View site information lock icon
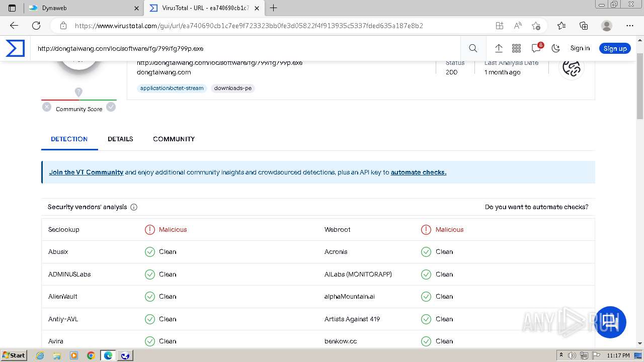This screenshot has height=362, width=644. click(63, 26)
